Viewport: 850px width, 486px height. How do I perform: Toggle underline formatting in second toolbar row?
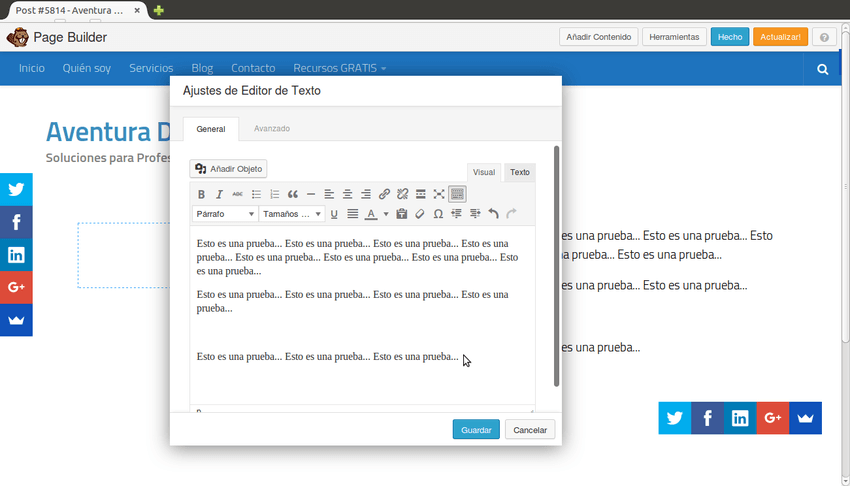pos(334,214)
